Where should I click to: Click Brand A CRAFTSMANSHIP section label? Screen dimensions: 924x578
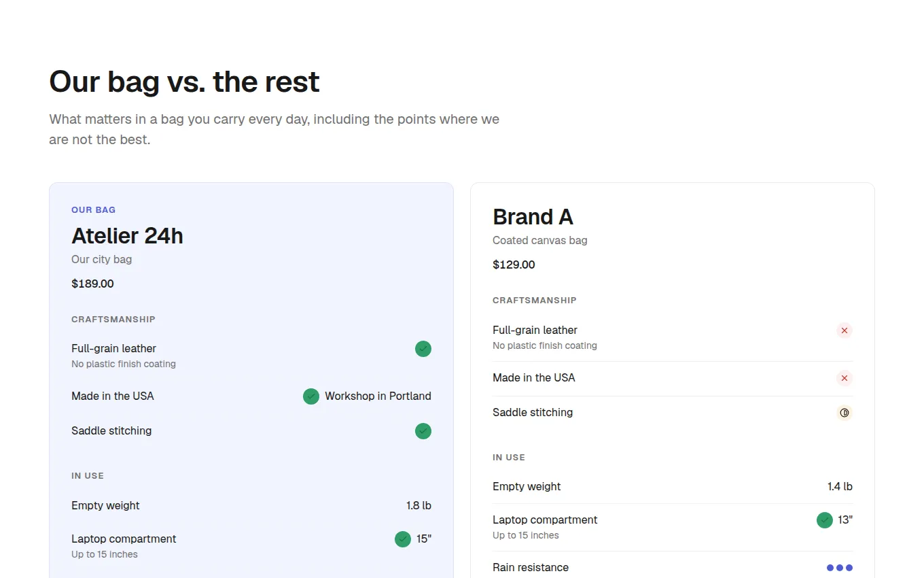(x=535, y=301)
